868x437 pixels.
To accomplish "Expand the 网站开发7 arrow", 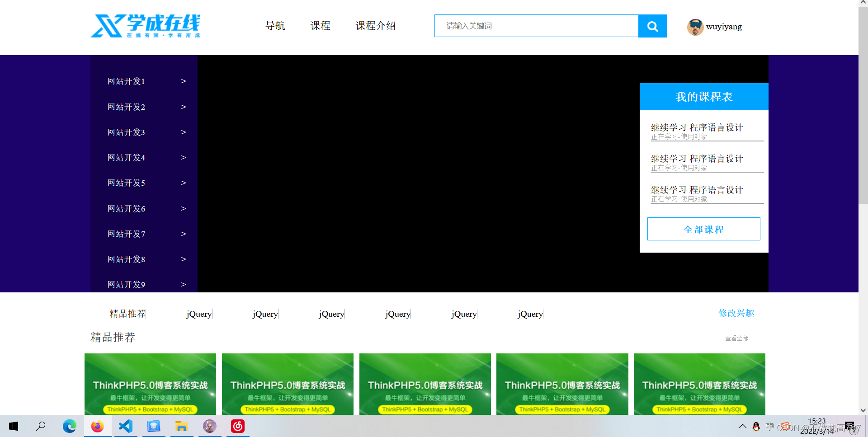I will (184, 234).
